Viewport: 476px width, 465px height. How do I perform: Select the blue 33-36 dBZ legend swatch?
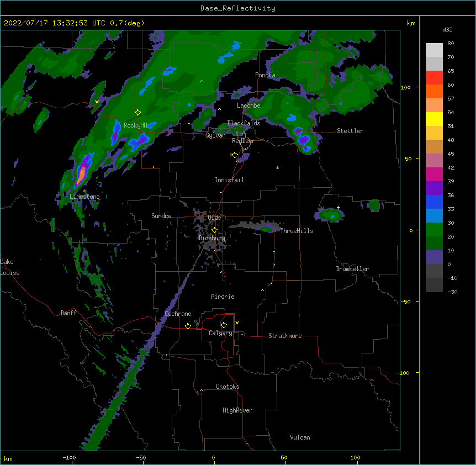[x=434, y=202]
